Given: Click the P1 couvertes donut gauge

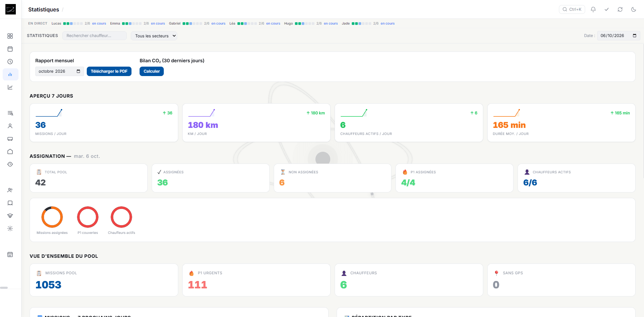Looking at the screenshot, I should (88, 217).
